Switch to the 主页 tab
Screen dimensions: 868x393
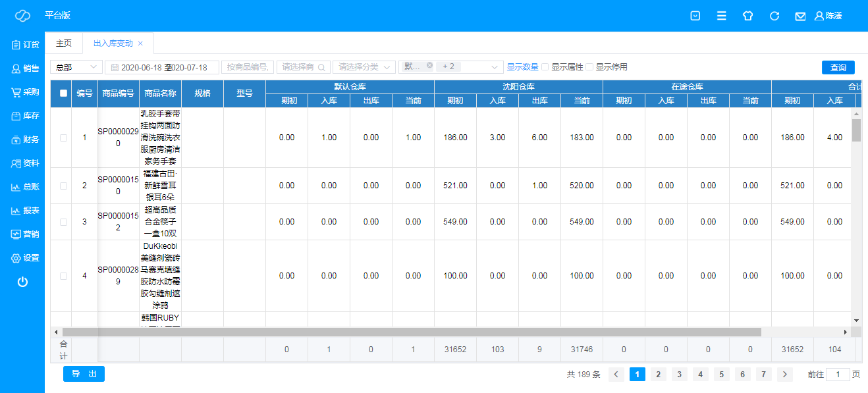coord(64,43)
